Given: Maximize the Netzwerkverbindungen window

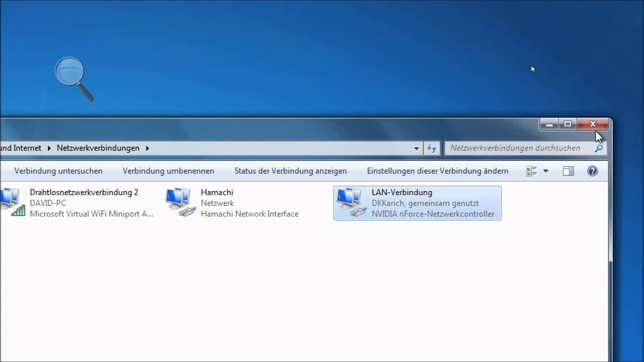Looking at the screenshot, I should (568, 124).
